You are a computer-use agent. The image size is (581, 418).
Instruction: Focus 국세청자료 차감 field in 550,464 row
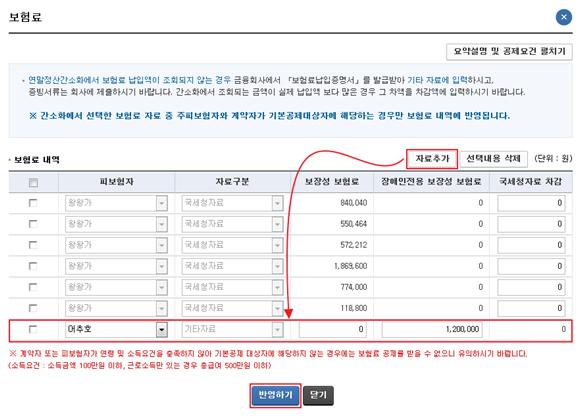click(531, 224)
